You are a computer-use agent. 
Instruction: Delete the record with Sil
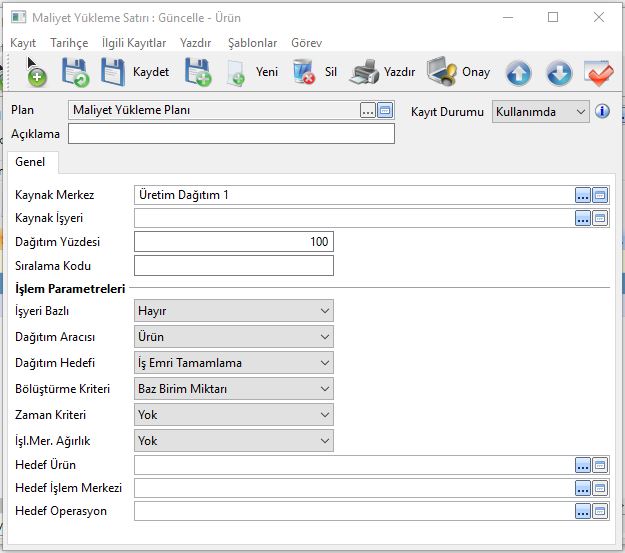pos(318,73)
